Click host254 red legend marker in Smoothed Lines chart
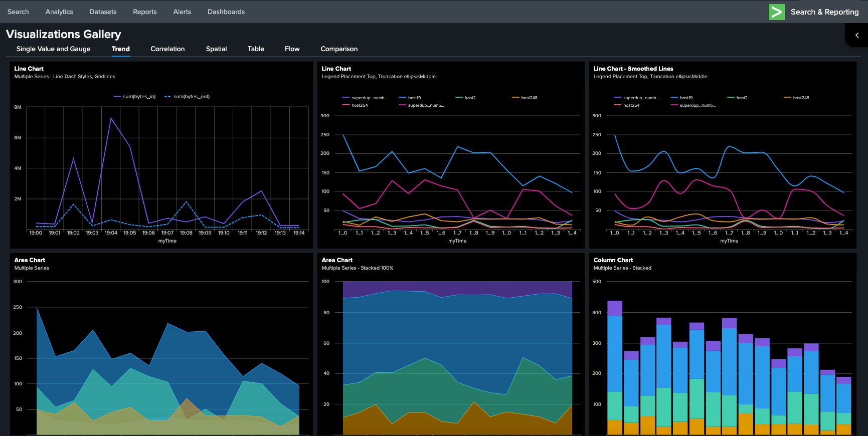The image size is (868, 436). (618, 105)
